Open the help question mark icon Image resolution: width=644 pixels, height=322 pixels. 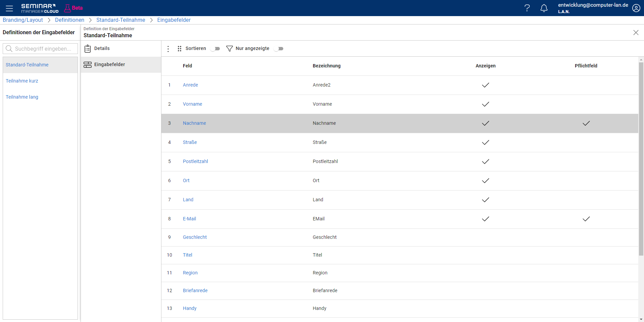[527, 8]
